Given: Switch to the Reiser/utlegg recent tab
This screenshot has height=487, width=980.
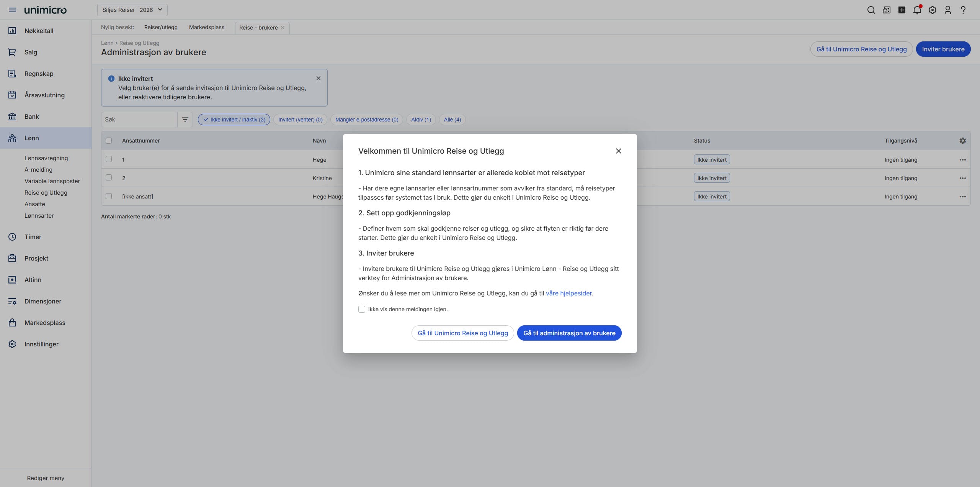Looking at the screenshot, I should [161, 28].
